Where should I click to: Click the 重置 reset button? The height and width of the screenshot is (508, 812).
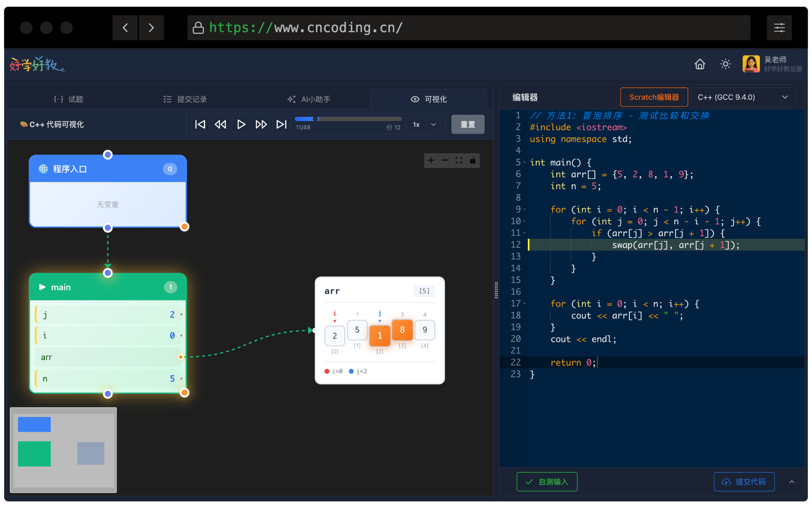click(x=468, y=124)
